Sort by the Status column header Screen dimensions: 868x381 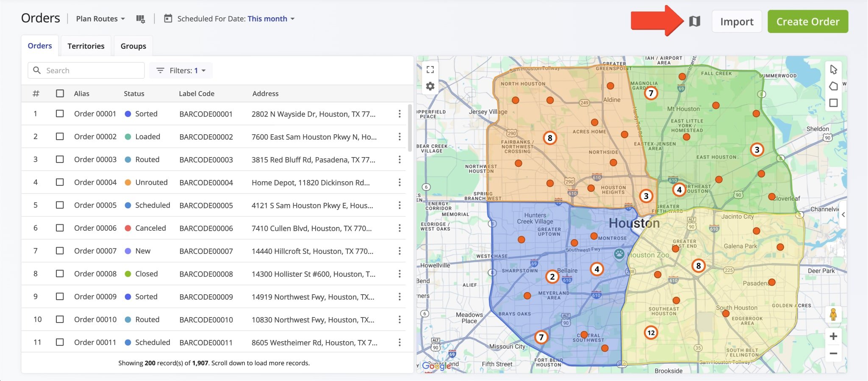[134, 94]
